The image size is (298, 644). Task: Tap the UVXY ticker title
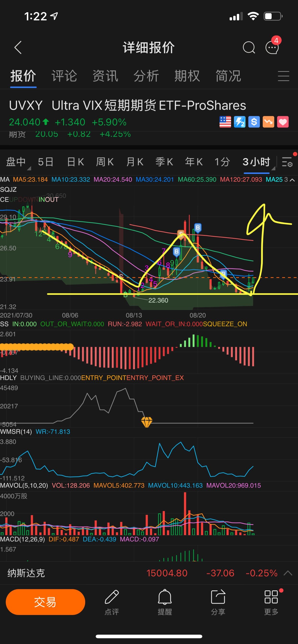25,105
